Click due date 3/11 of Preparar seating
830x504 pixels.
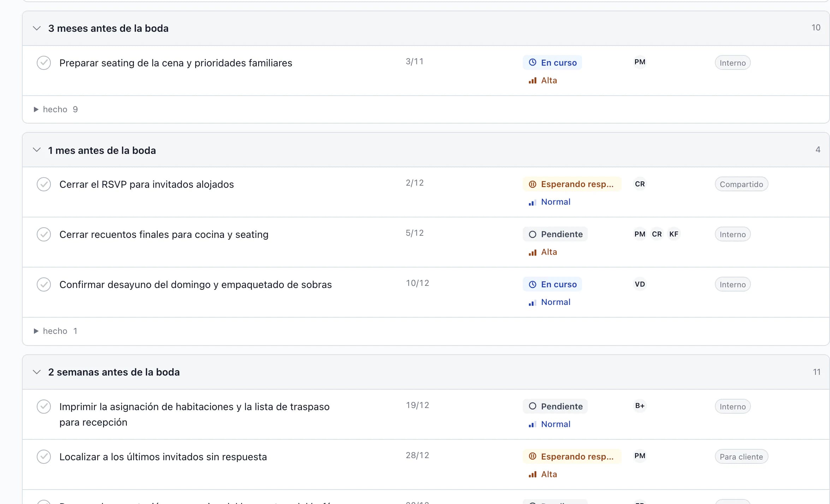pos(414,61)
